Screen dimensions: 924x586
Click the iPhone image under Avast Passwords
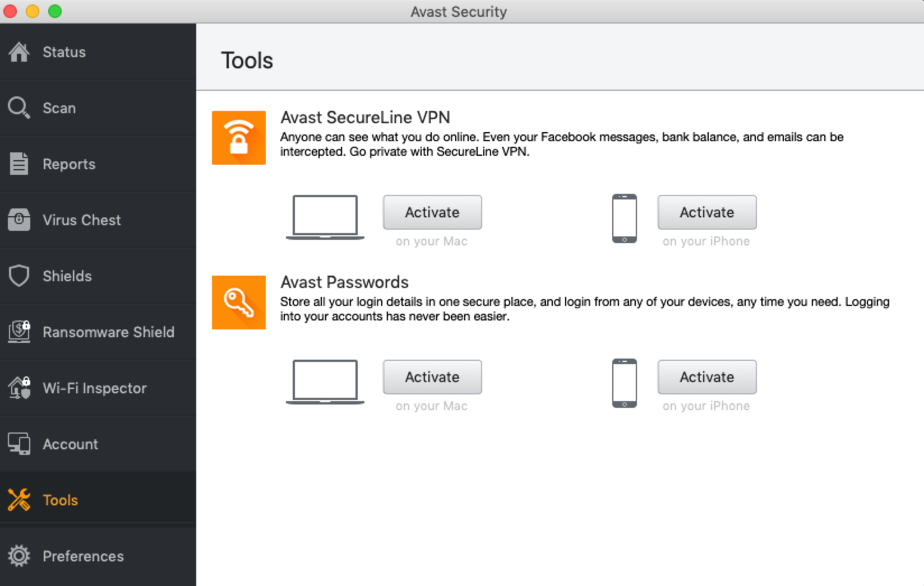point(624,383)
